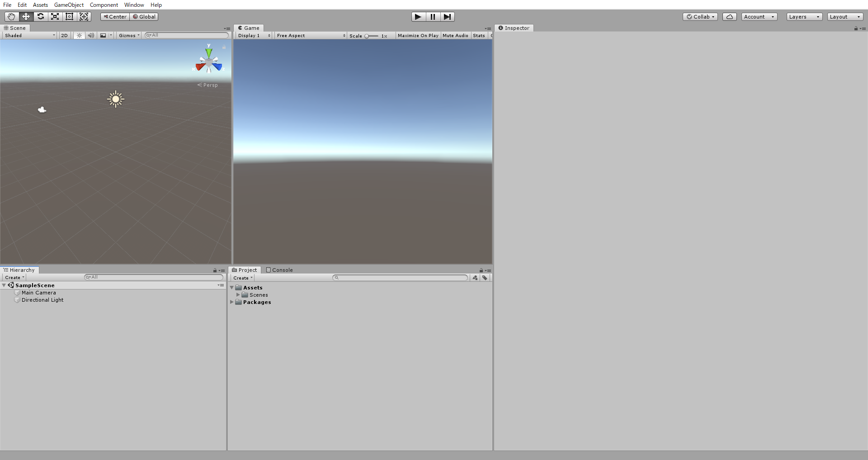The image size is (868, 460).
Task: Open the Gizmos dropdown
Action: (129, 35)
